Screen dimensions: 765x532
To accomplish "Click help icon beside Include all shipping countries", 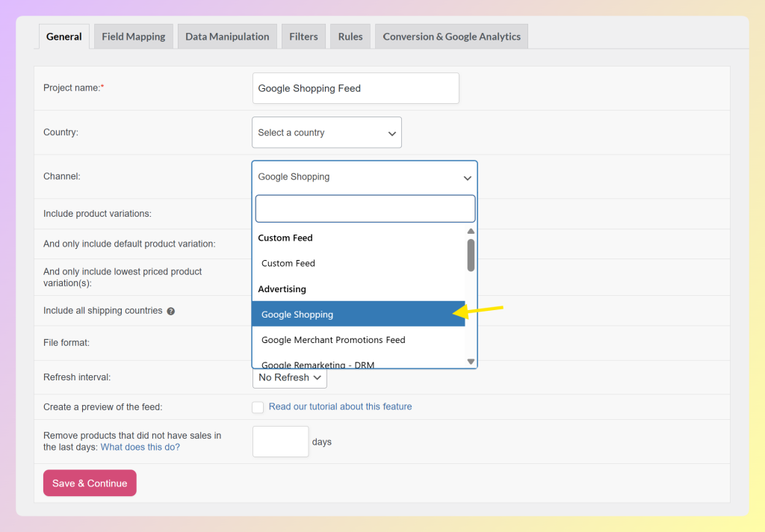I will click(171, 312).
